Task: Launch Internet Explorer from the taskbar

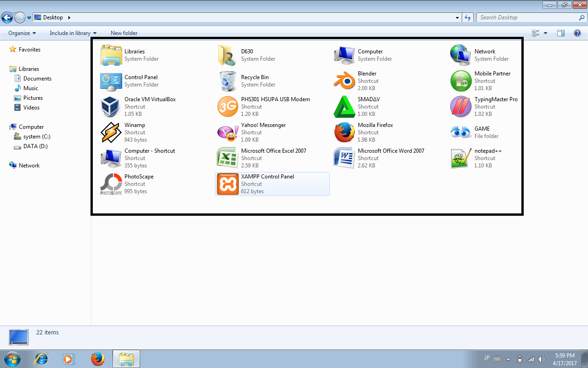Action: tap(41, 359)
